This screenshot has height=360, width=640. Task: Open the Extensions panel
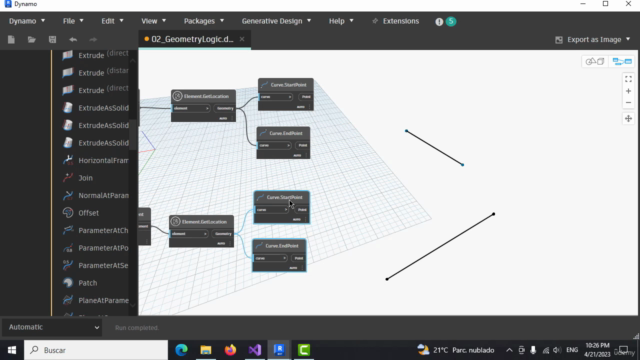click(x=396, y=21)
